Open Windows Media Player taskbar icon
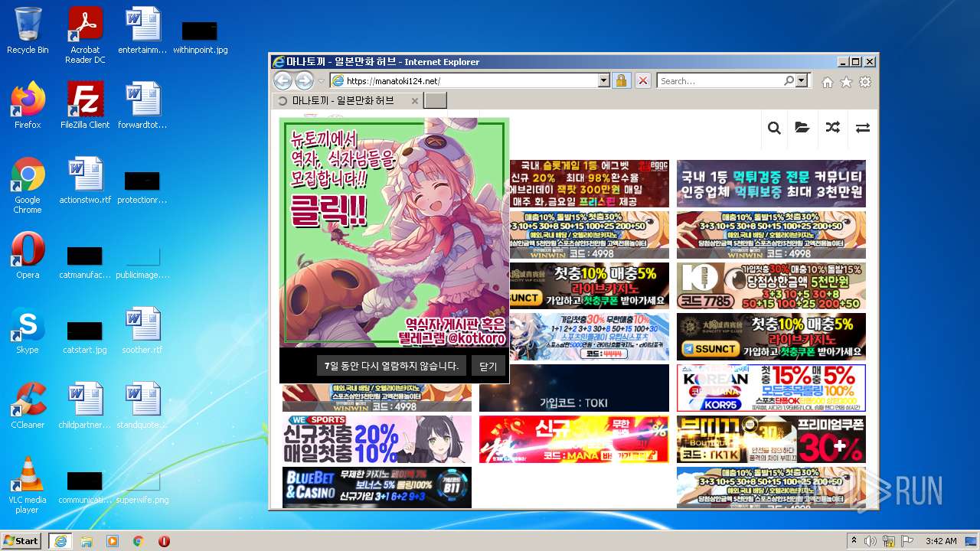 pos(113,540)
